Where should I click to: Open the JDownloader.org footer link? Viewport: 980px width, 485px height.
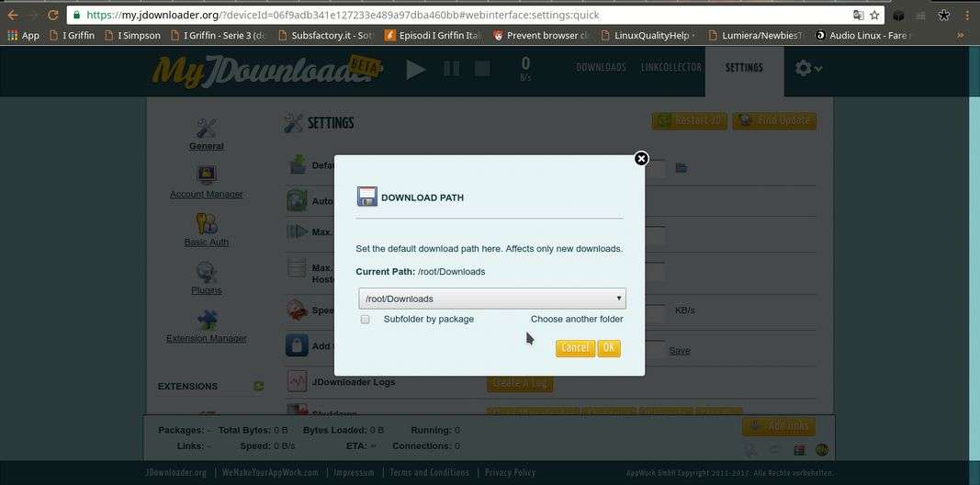tap(175, 472)
